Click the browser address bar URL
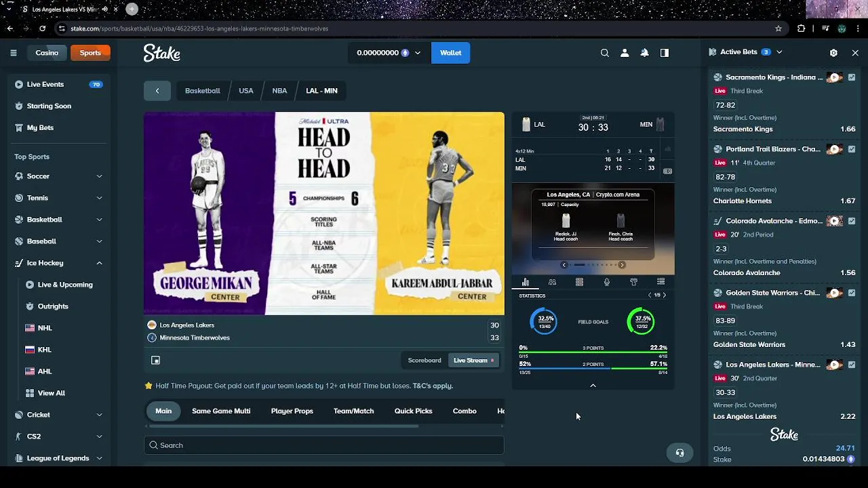This screenshot has height=488, width=868. point(199,28)
